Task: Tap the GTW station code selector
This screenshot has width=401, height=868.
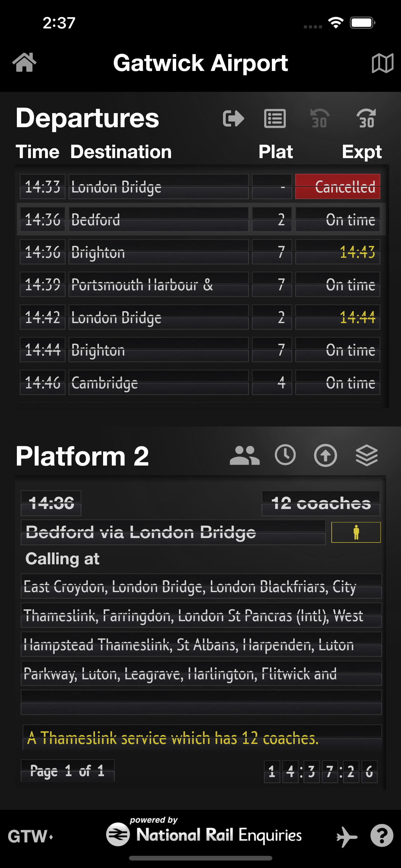Action: (30, 836)
